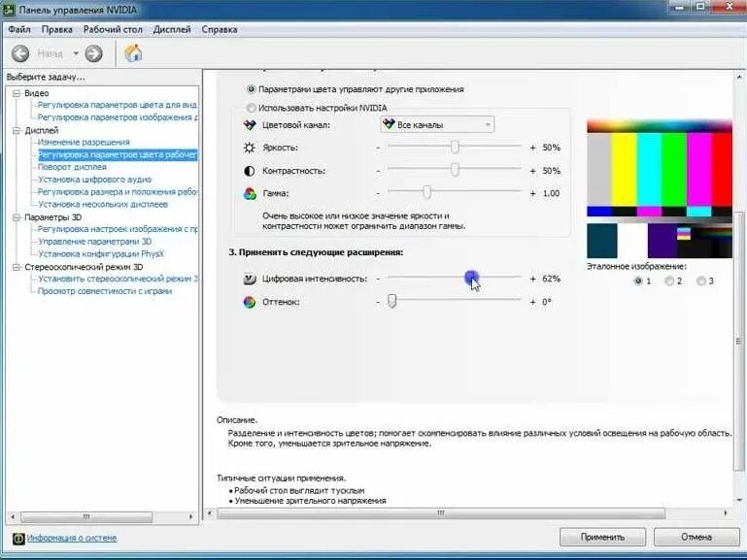Choose reference image 3 radio button

point(700,281)
